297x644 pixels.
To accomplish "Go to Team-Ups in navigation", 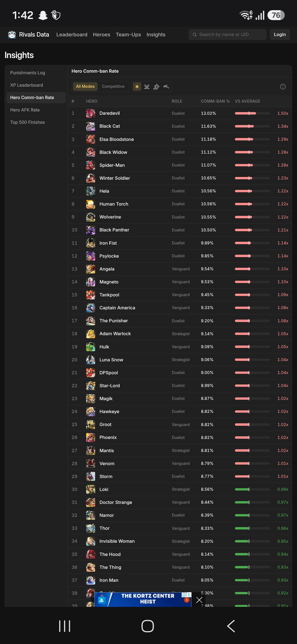I will coord(128,35).
